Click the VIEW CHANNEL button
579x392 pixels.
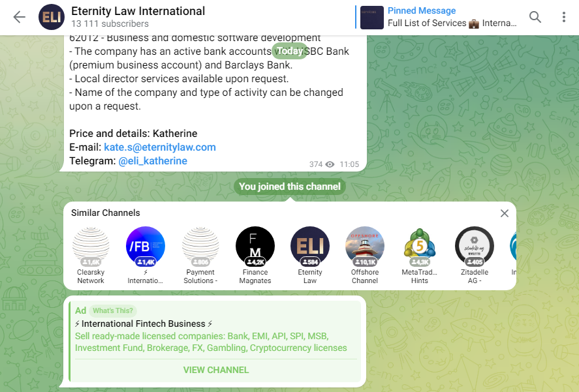point(216,370)
